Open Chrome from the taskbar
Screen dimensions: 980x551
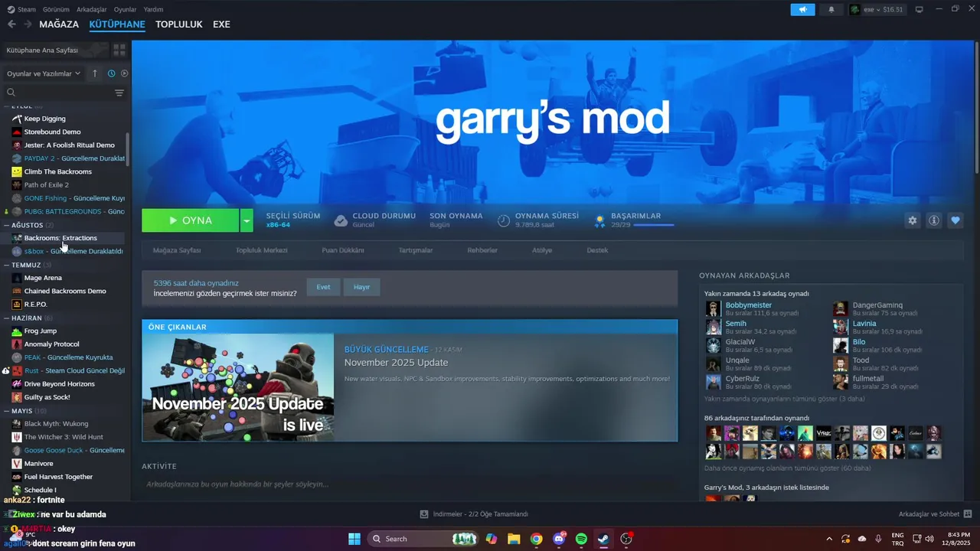click(536, 539)
